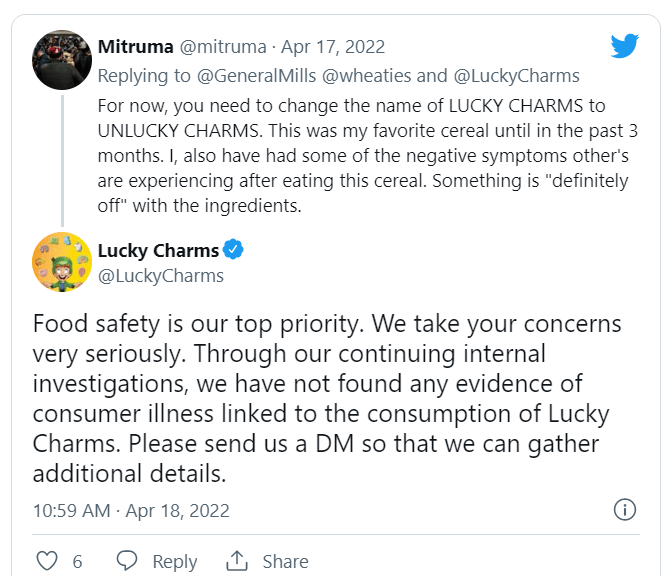This screenshot has height=576, width=668.
Task: Click the Lucky Charms verified badge
Action: pos(233,250)
